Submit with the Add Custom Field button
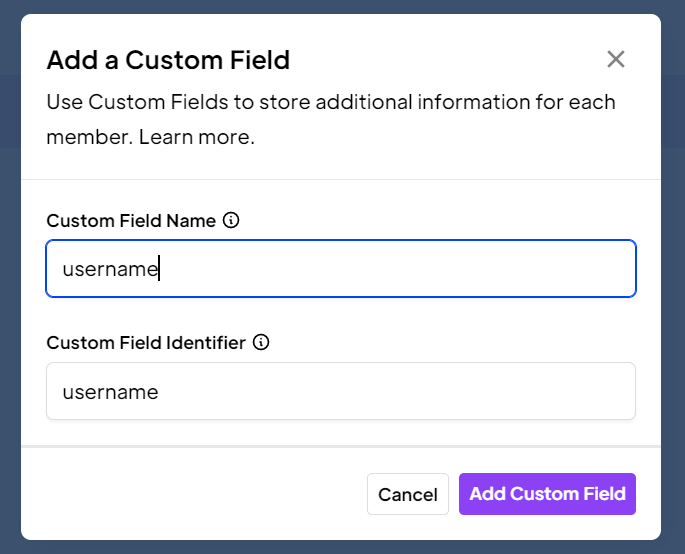Screen dimensions: 685x554 (x=547, y=494)
